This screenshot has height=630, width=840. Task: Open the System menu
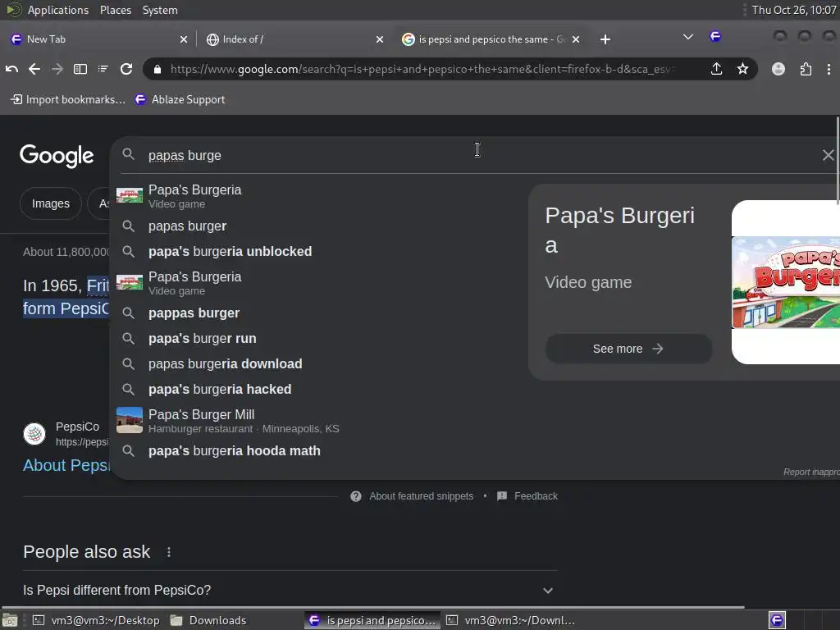pos(160,10)
